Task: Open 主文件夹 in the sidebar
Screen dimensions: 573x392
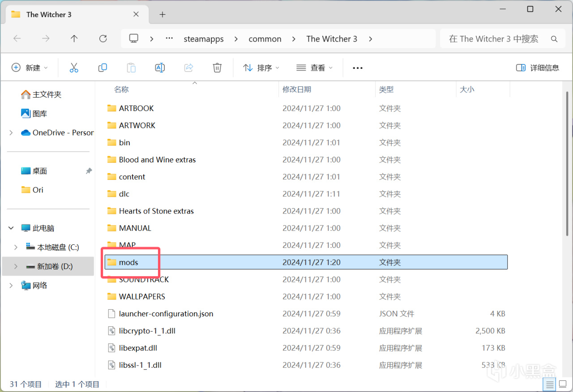Action: coord(42,94)
